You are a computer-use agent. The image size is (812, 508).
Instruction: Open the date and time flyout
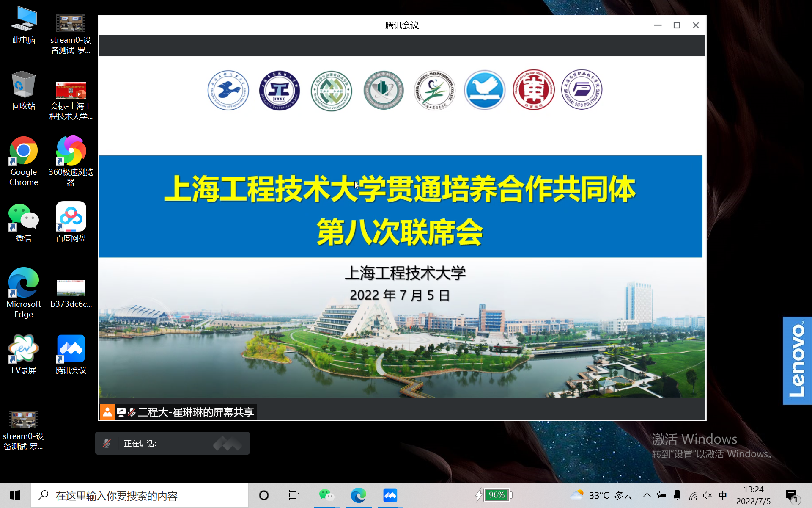[753, 495]
